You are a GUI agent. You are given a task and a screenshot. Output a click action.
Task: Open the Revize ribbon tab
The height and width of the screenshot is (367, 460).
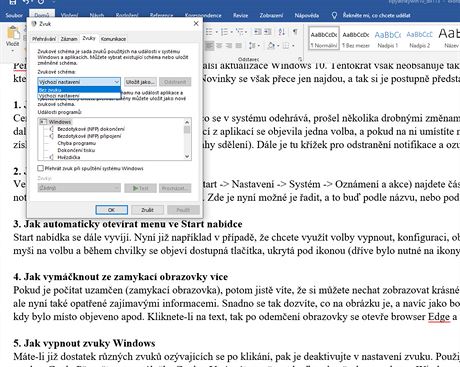[240, 15]
